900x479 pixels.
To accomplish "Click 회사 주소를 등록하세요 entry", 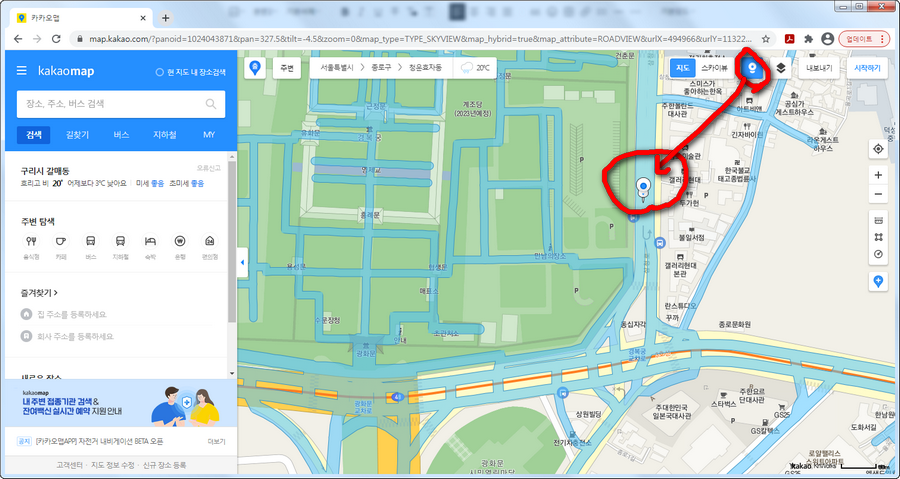I will (x=75, y=336).
